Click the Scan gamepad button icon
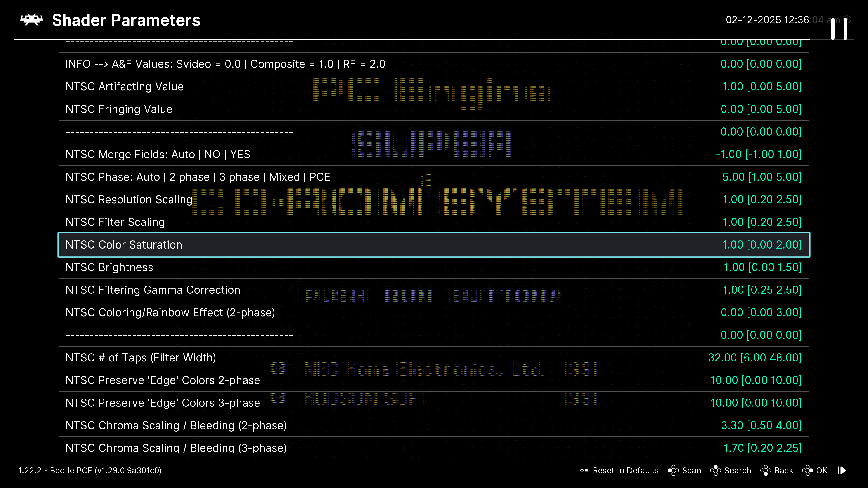Image resolution: width=868 pixels, height=488 pixels. 673,470
